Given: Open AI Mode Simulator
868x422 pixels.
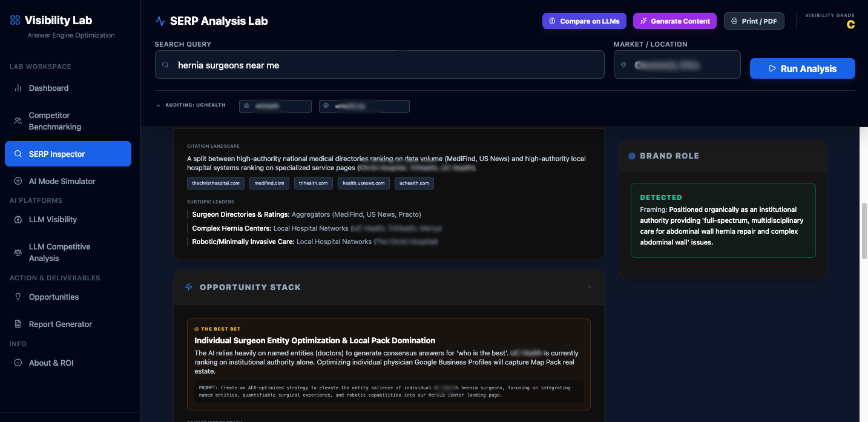Looking at the screenshot, I should tap(68, 181).
